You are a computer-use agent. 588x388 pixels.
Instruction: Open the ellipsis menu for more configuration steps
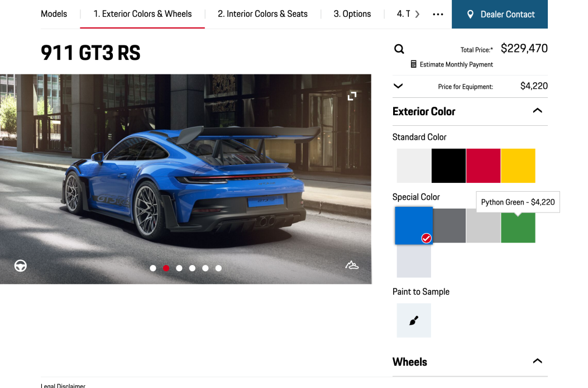point(437,14)
